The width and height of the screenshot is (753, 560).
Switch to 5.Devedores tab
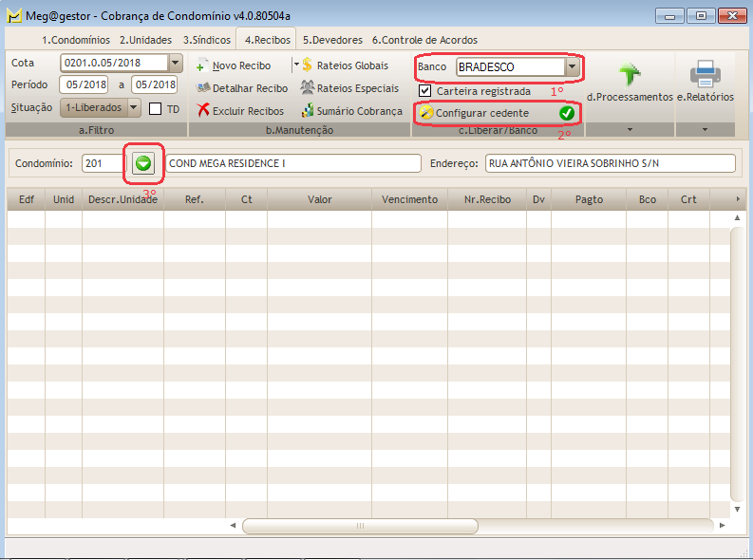click(x=332, y=40)
